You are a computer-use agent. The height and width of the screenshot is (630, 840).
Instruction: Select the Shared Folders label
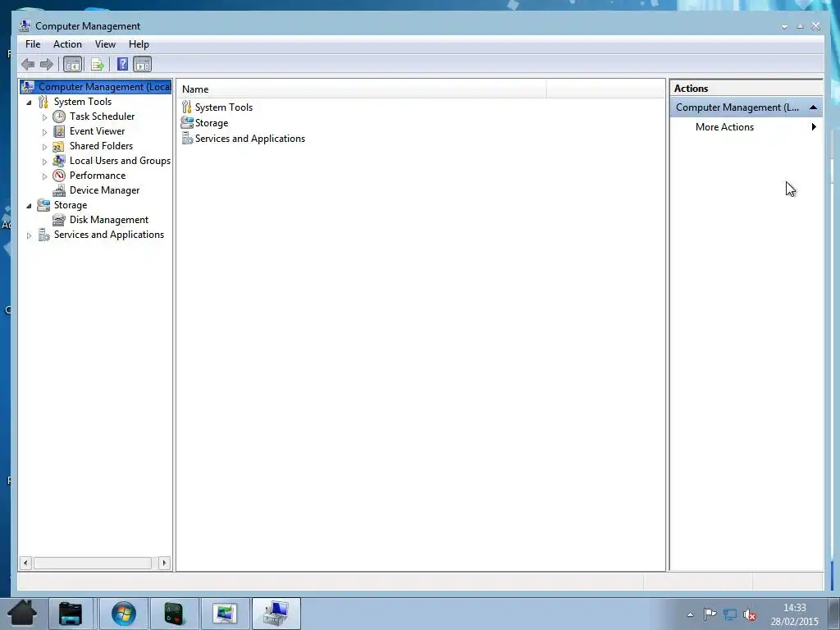pyautogui.click(x=101, y=146)
